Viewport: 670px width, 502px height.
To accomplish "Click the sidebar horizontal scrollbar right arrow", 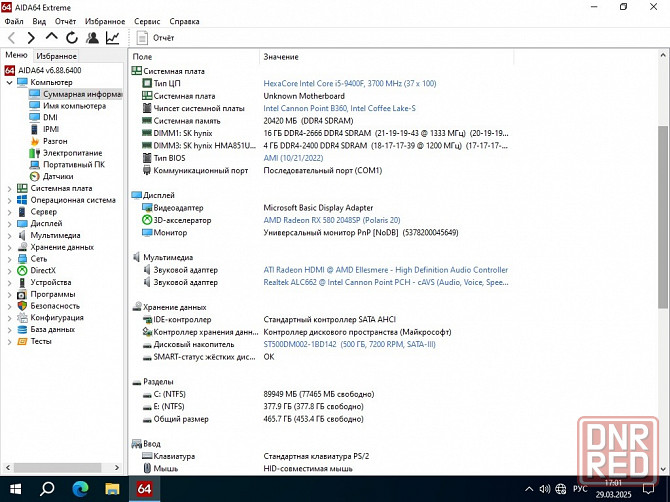I will tap(117, 467).
